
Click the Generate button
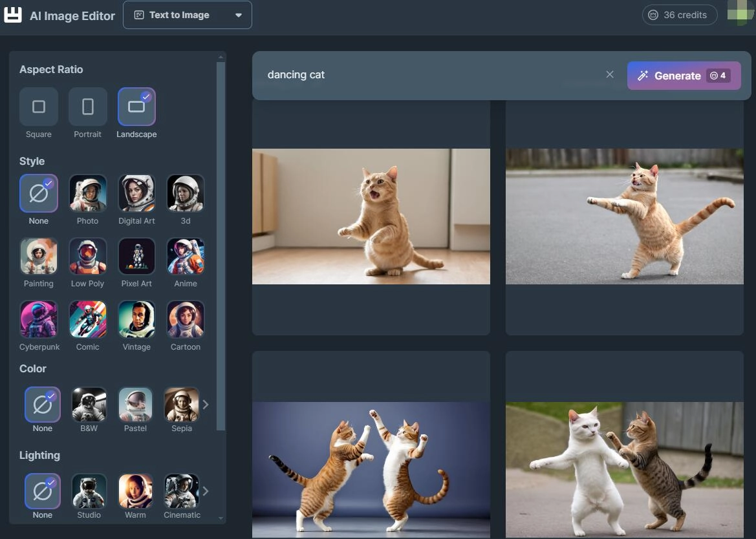click(684, 76)
